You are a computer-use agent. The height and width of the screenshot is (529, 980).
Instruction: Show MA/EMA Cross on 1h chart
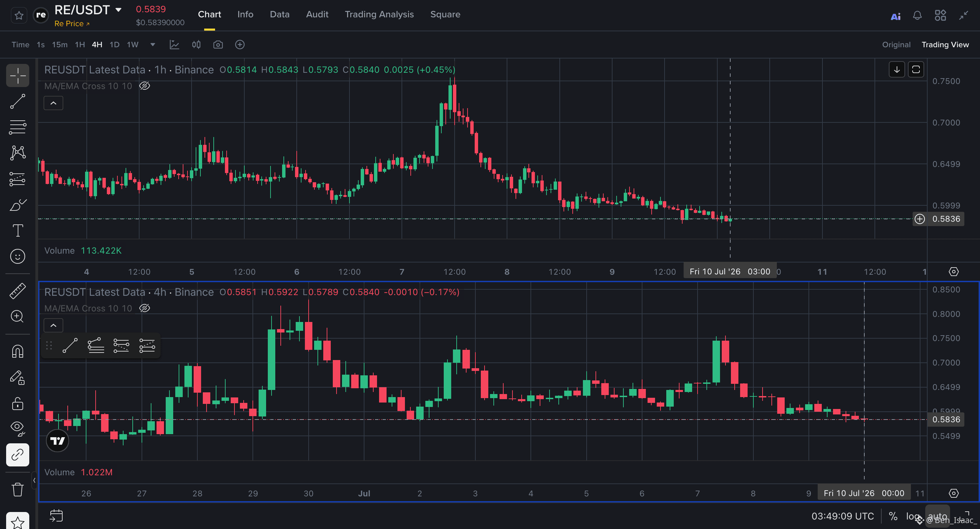click(x=145, y=86)
